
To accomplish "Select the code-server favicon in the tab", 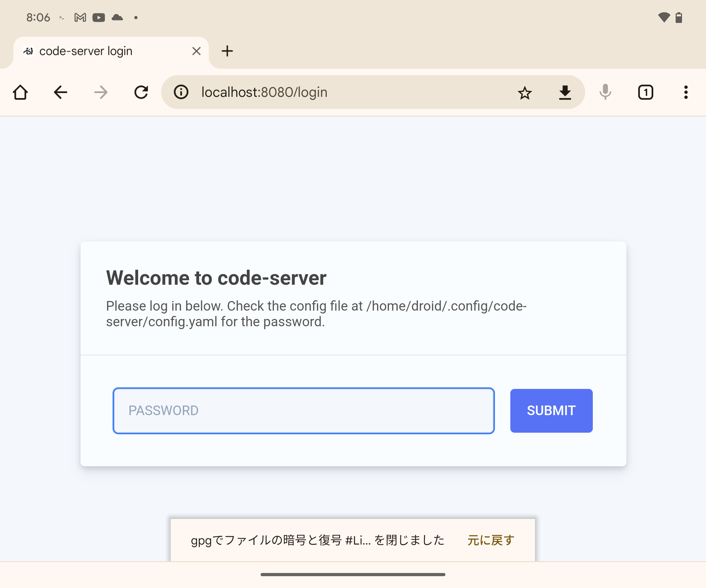I will pyautogui.click(x=28, y=51).
